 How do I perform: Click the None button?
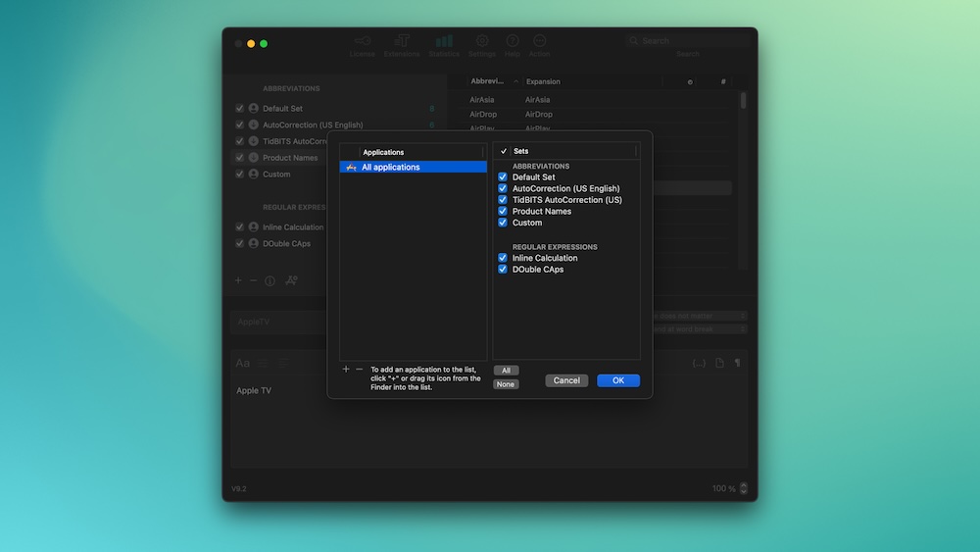(x=506, y=384)
